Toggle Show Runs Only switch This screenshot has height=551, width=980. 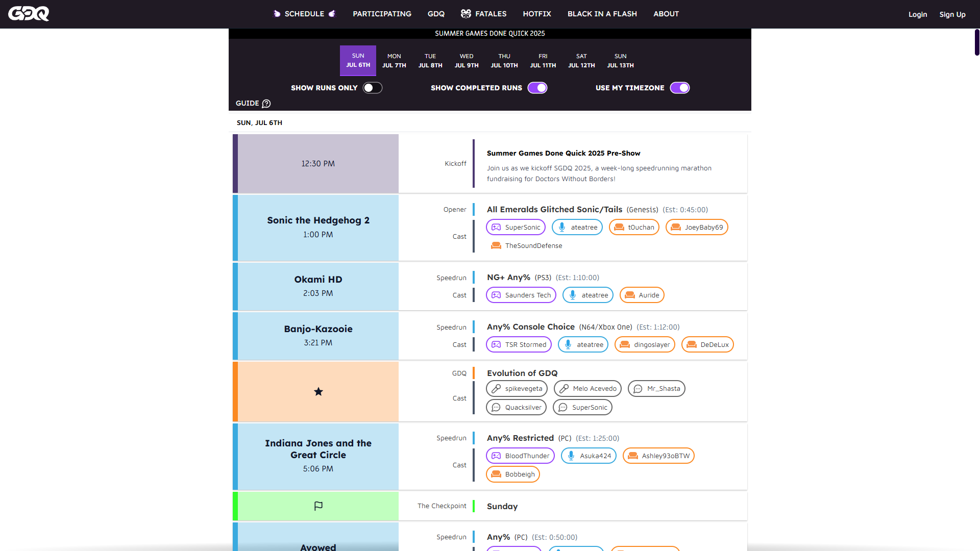(373, 88)
